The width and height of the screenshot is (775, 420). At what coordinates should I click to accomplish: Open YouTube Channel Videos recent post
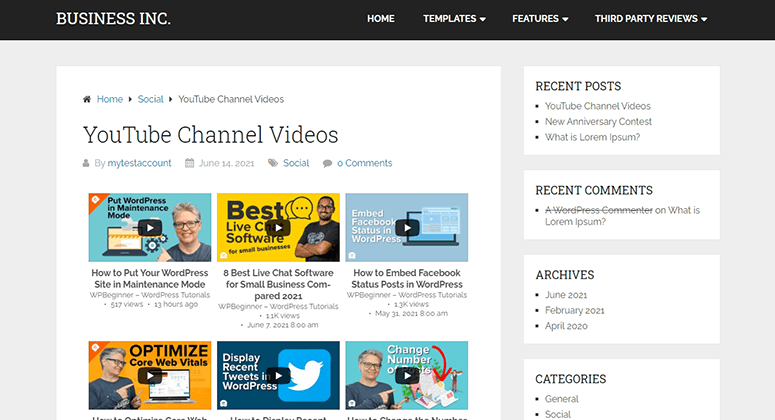598,106
